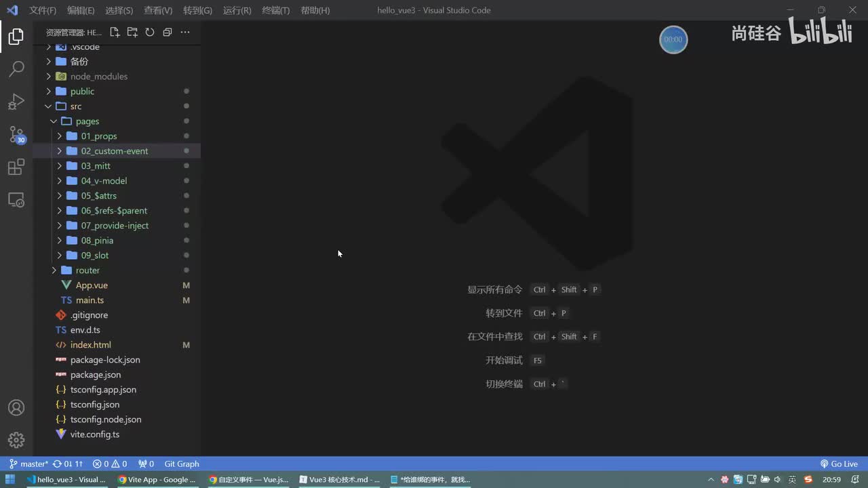Open the explorer's more actions (…) menu
This screenshot has height=488, width=868.
pyautogui.click(x=185, y=32)
